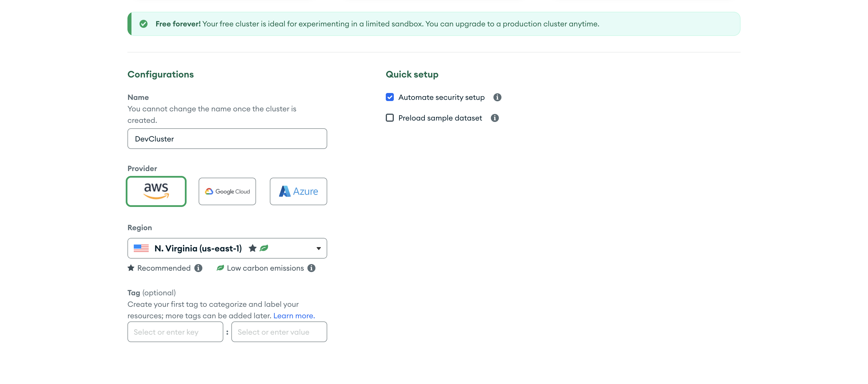Click info icon next to Low carbon emissions

[311, 268]
